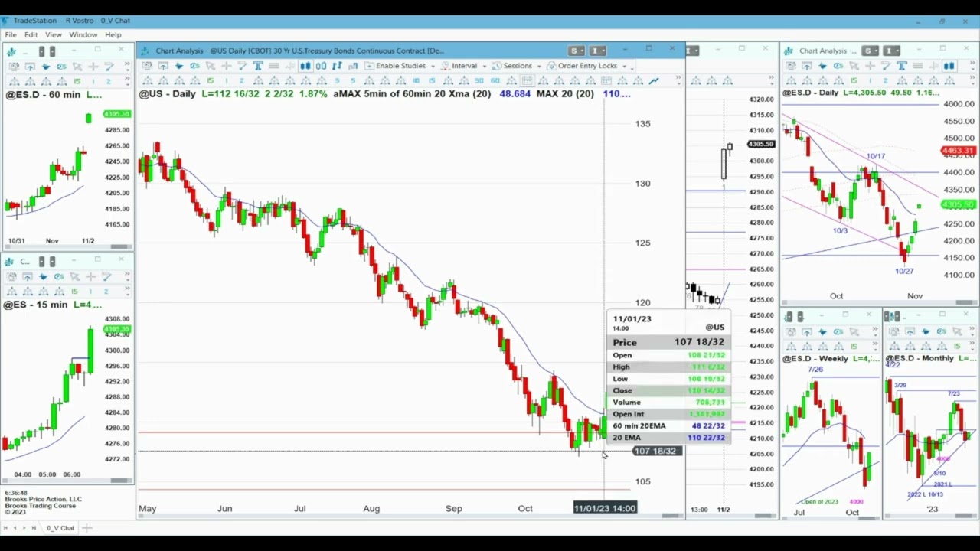Click the copy chart icon in @US toolbar

point(147,66)
